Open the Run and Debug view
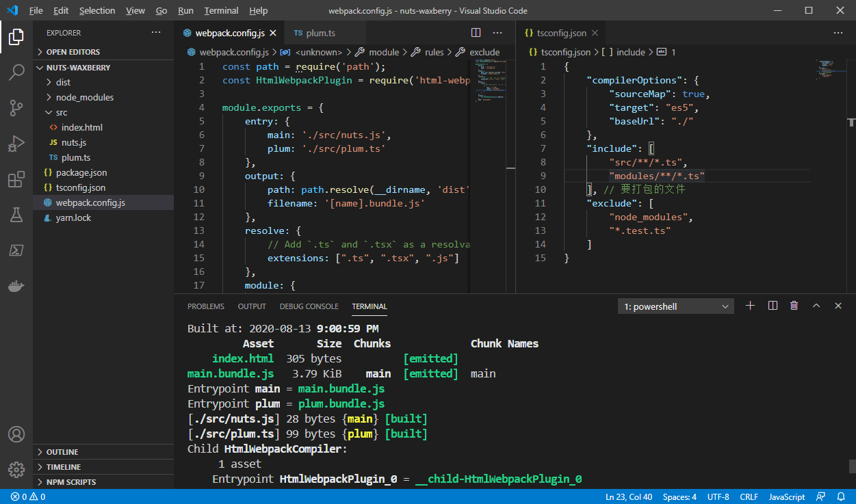This screenshot has width=856, height=504. [x=16, y=144]
